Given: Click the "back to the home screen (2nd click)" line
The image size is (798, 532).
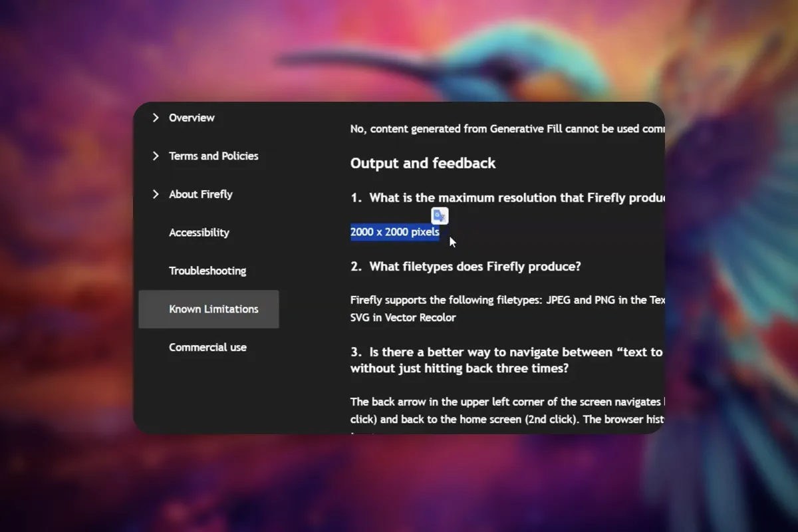Looking at the screenshot, I should pos(507,420).
